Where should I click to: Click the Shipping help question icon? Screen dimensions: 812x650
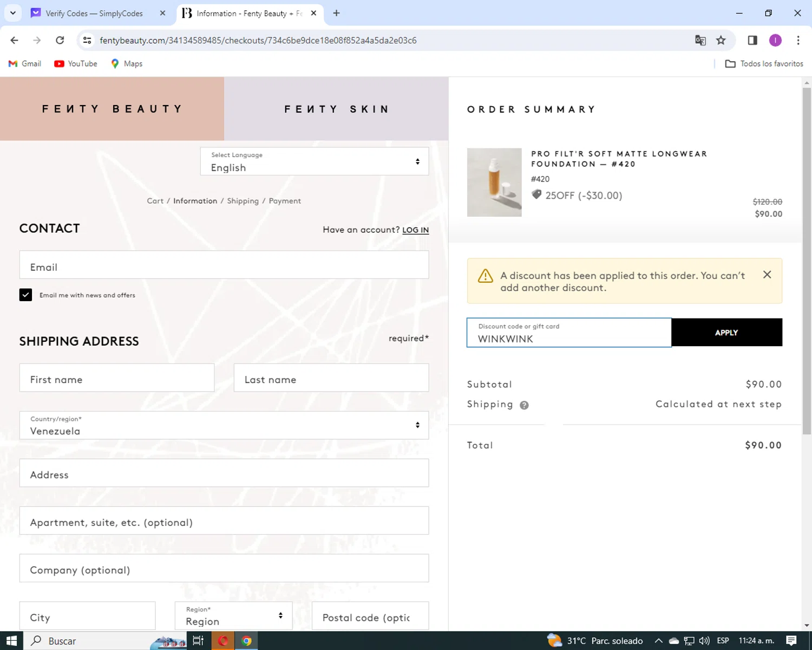click(x=524, y=405)
